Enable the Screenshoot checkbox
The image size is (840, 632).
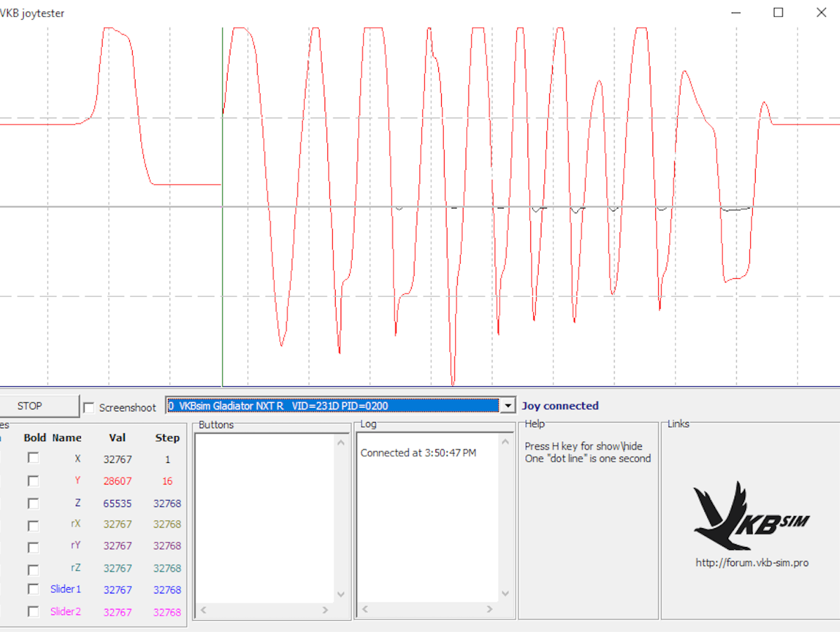89,407
